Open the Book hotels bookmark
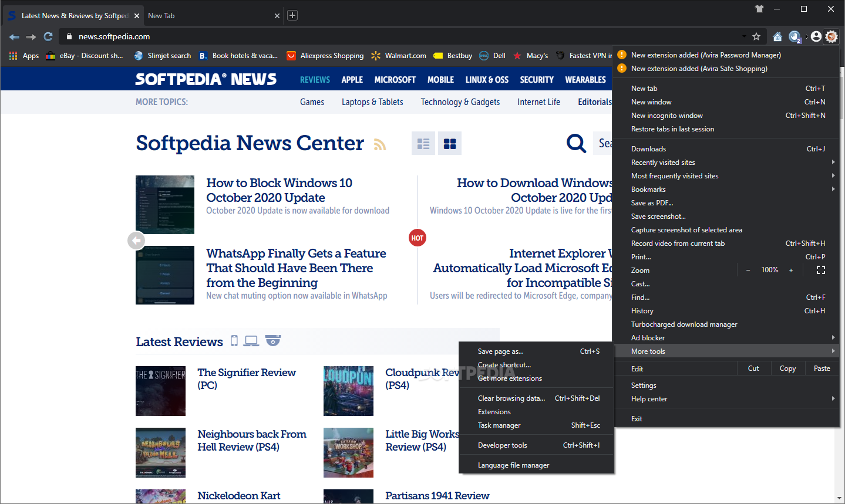The height and width of the screenshot is (504, 845). (238, 56)
